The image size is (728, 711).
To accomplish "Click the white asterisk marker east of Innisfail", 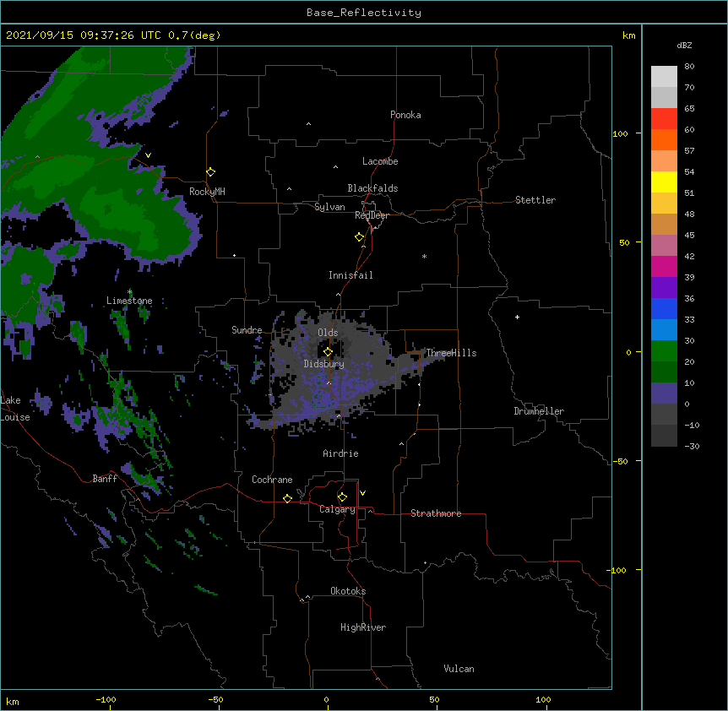I will [424, 256].
